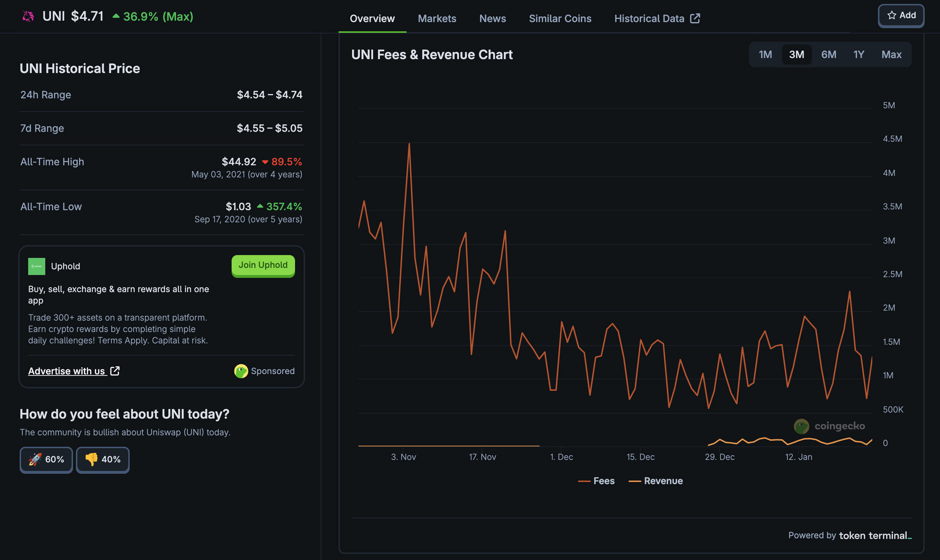Click the CoinGecko Sponsored gecko icon

(x=241, y=371)
